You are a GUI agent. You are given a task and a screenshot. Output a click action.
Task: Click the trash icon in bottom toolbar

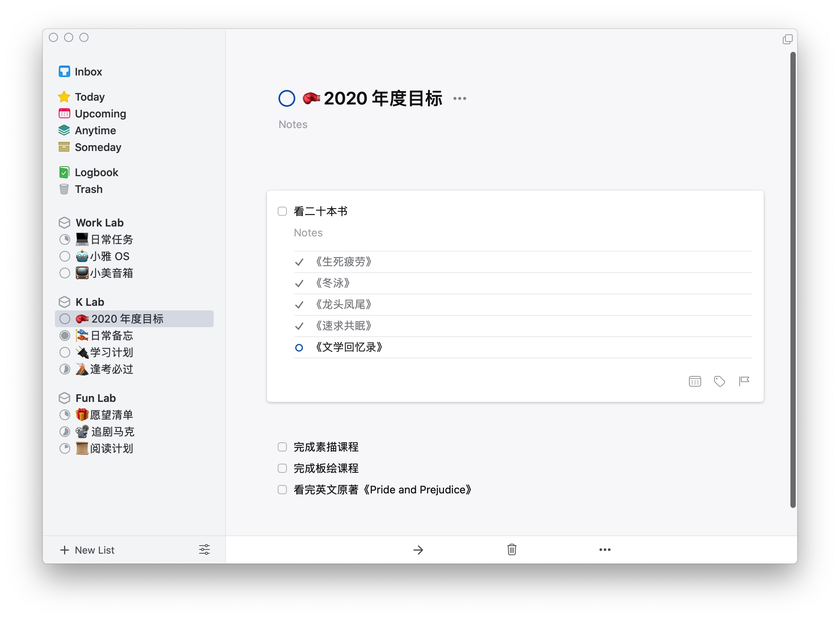click(512, 549)
